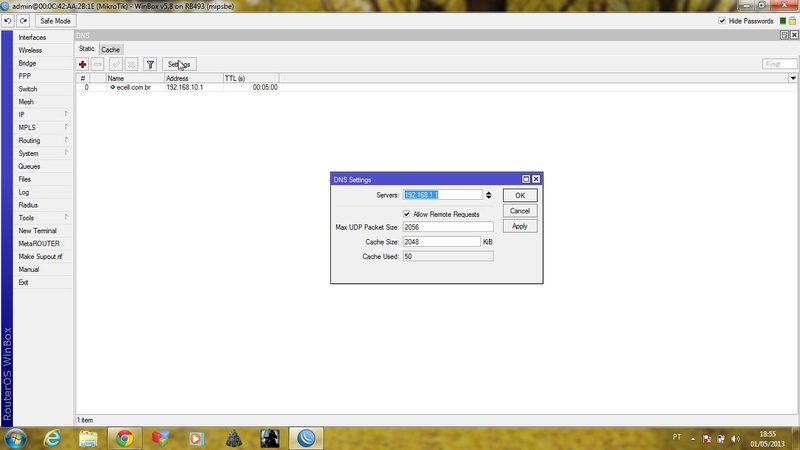Toggle Hide Passwords checkbox
800x450 pixels.
click(722, 21)
